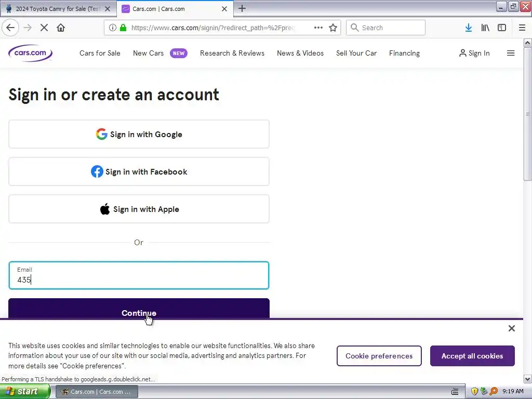Screen dimensions: 532x399
Task: Click the Forward arrow button
Action: (28, 28)
